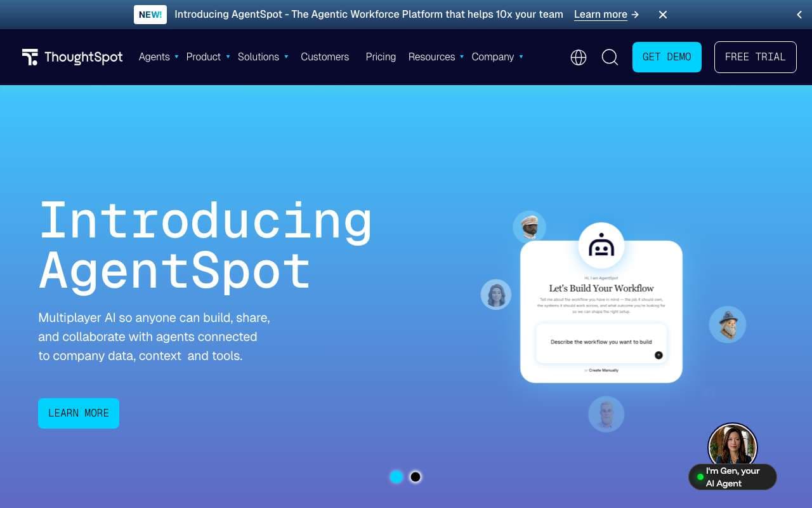Expand the Resources dropdown menu
Viewport: 812px width, 508px height.
click(436, 57)
